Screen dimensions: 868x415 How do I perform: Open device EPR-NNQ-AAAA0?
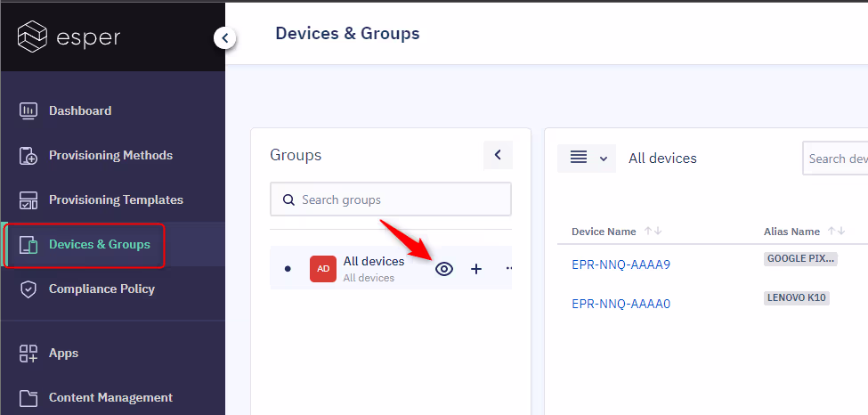[621, 304]
